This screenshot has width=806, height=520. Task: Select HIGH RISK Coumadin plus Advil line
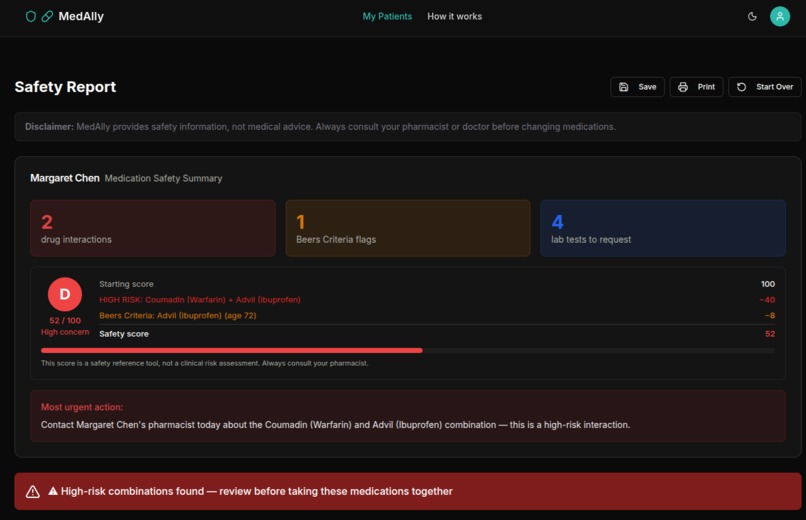[x=200, y=300]
